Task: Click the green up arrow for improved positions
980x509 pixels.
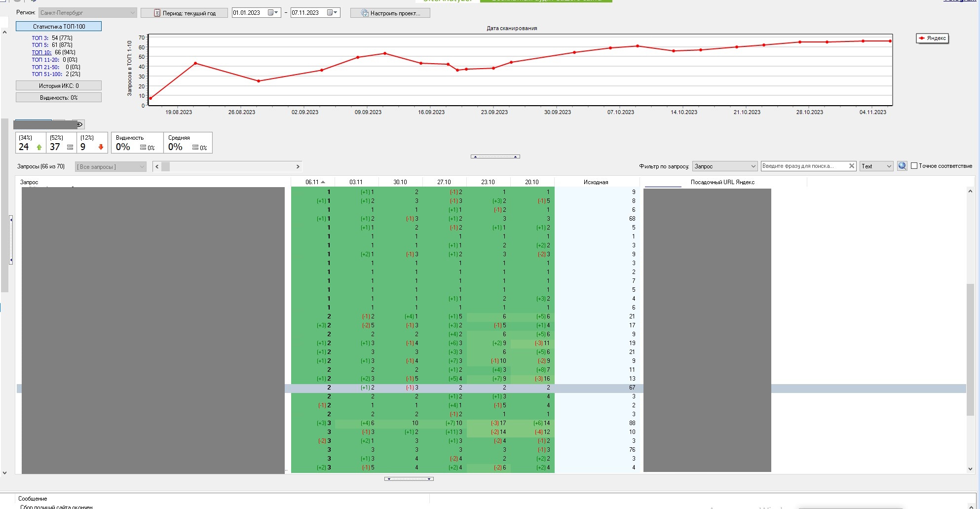Action: tap(39, 147)
